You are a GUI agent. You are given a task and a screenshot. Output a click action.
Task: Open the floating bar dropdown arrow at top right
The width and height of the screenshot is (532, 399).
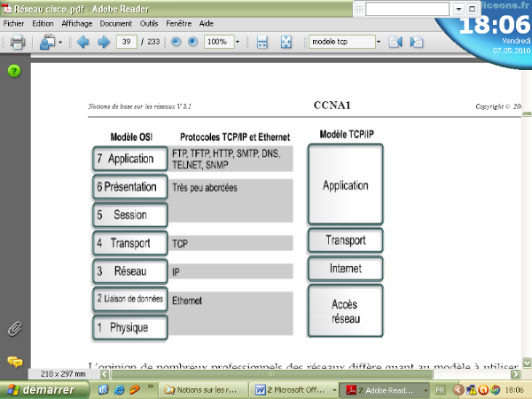458,9
